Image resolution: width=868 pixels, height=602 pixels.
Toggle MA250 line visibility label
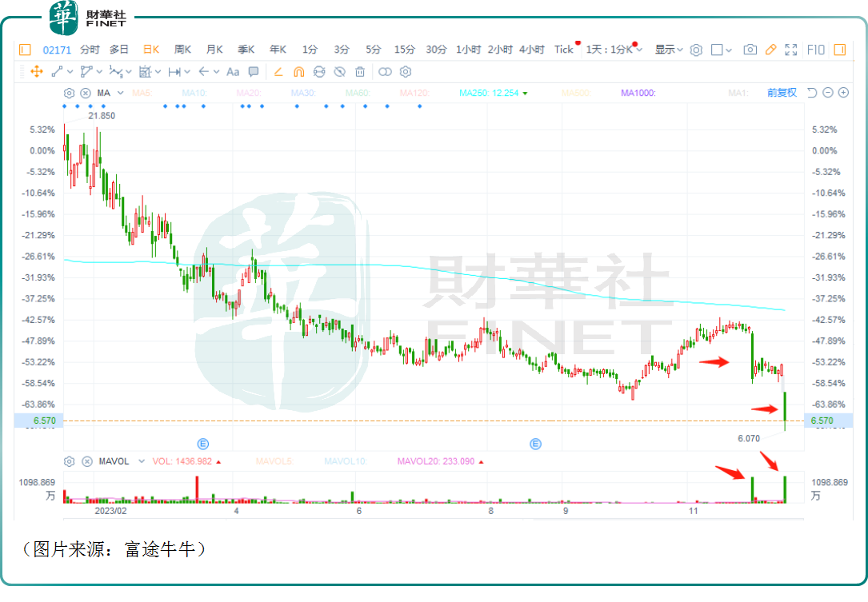(x=490, y=93)
